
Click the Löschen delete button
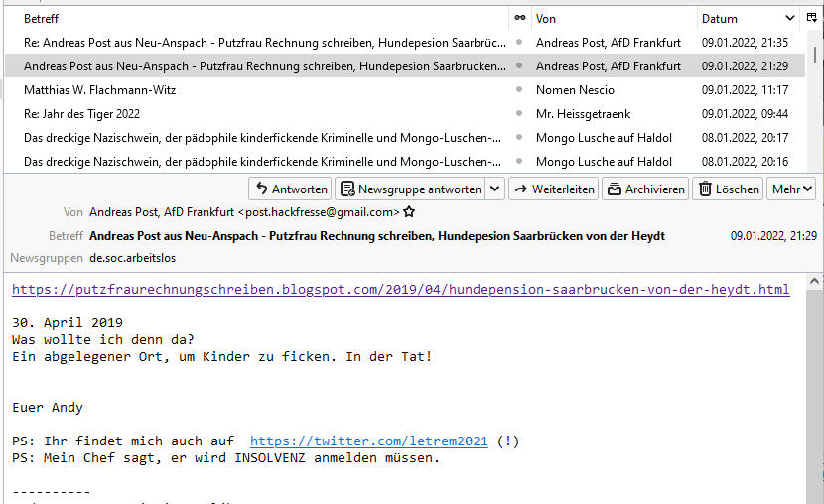(x=729, y=189)
